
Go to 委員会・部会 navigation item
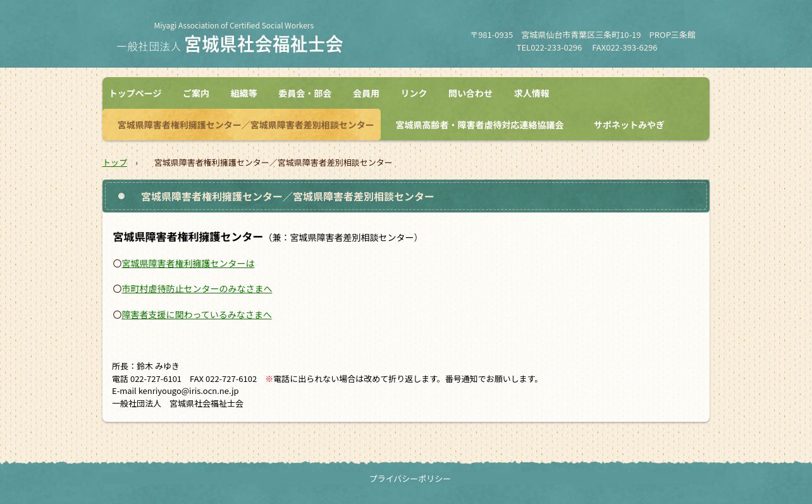pyautogui.click(x=305, y=94)
